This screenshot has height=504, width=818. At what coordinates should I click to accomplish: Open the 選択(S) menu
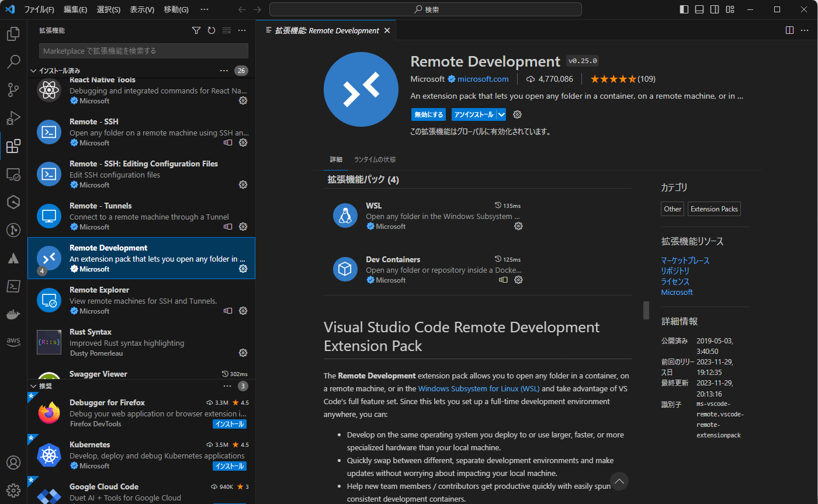(109, 9)
